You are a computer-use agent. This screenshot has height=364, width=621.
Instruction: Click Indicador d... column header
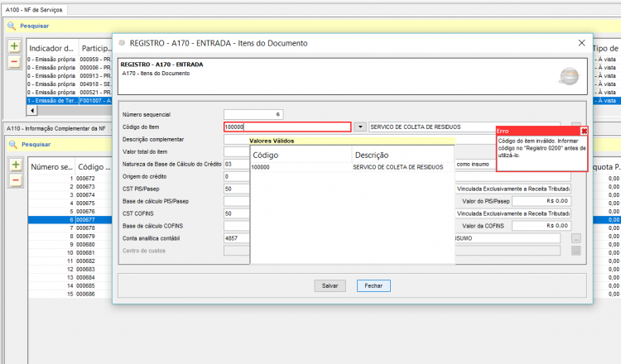52,48
